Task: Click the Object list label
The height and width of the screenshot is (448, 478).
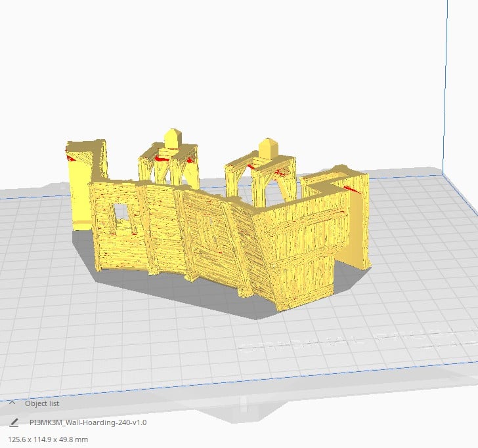Action: (42, 403)
